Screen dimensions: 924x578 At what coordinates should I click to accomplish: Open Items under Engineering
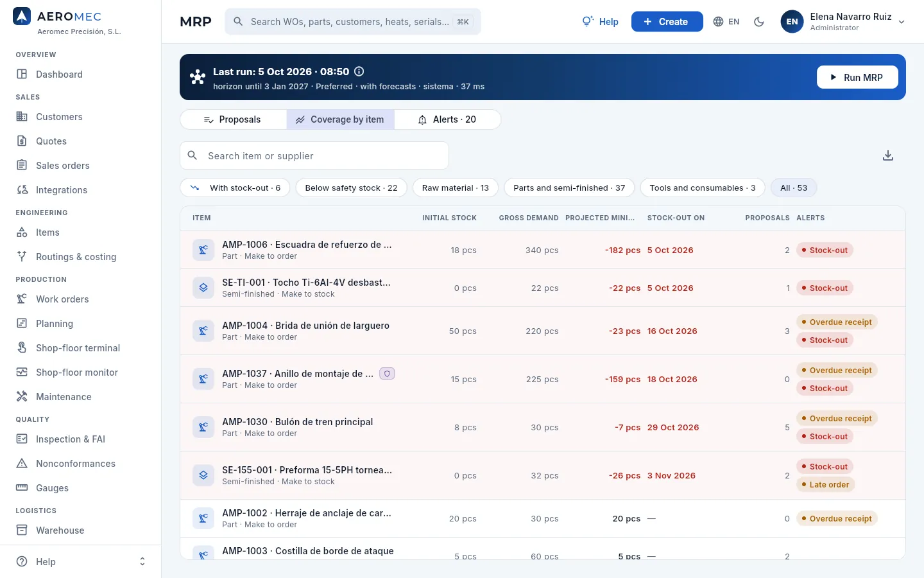pyautogui.click(x=80, y=232)
